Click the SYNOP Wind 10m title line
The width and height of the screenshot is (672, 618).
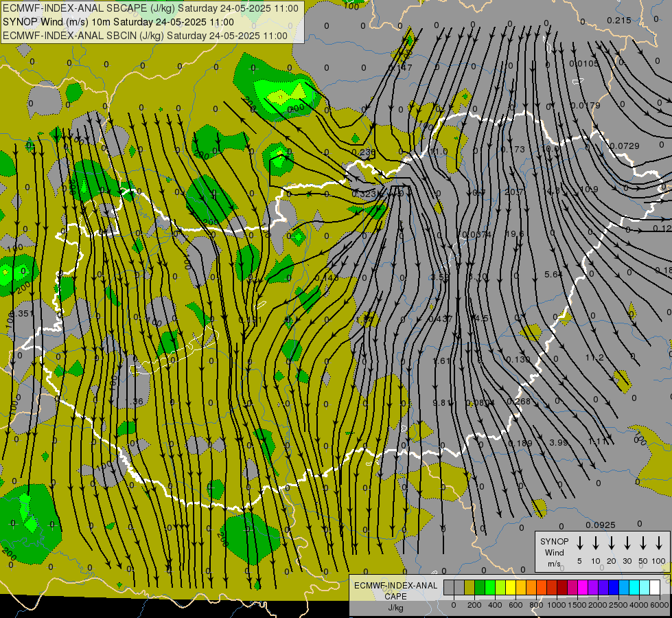click(x=118, y=22)
